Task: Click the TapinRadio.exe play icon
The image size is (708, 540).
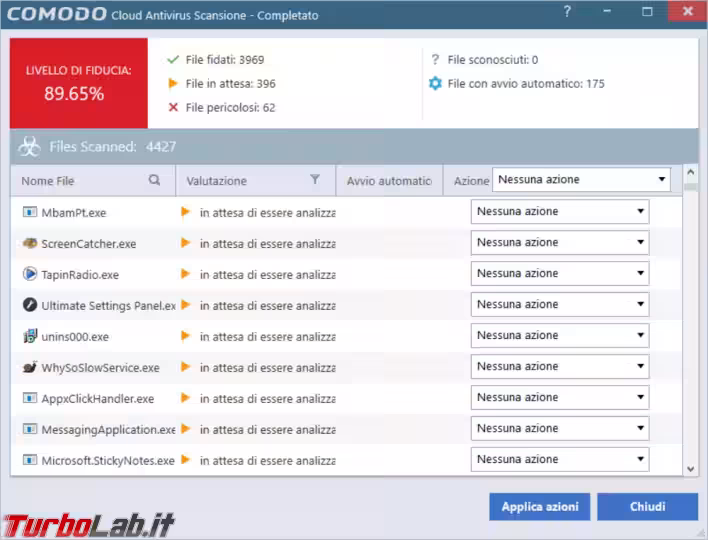Action: click(x=30, y=274)
